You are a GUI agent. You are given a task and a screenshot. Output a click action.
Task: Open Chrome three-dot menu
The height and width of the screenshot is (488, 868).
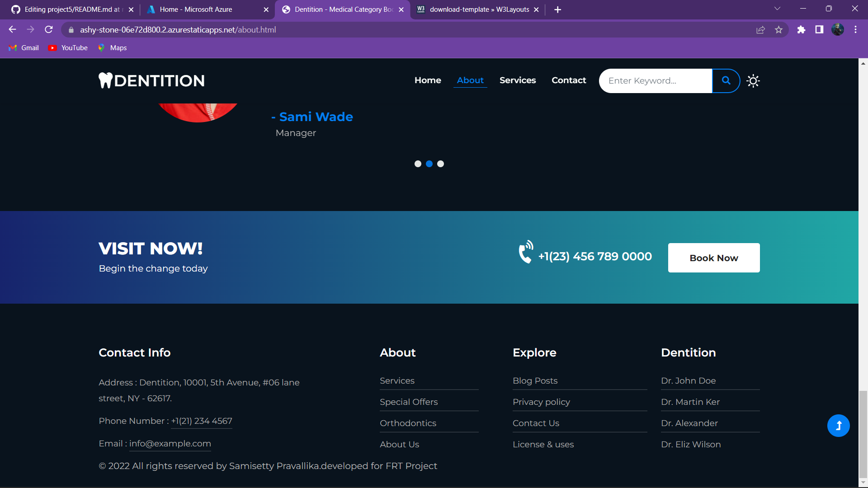pyautogui.click(x=855, y=30)
